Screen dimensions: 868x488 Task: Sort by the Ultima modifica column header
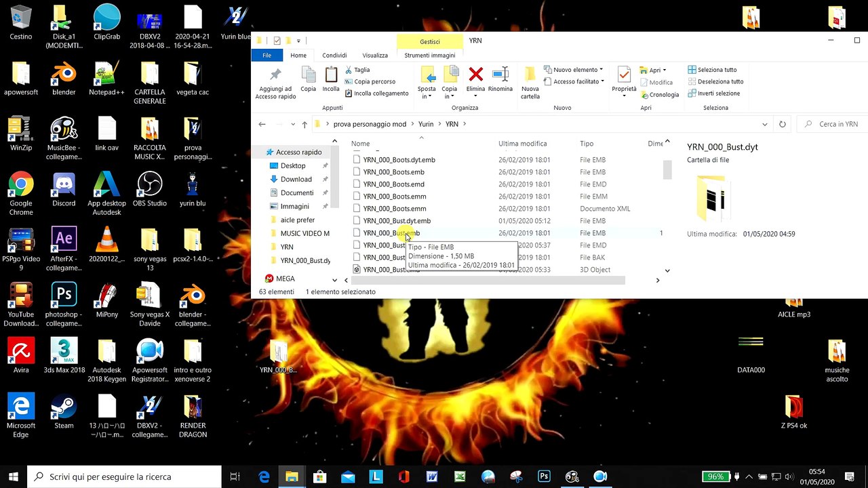tap(523, 144)
